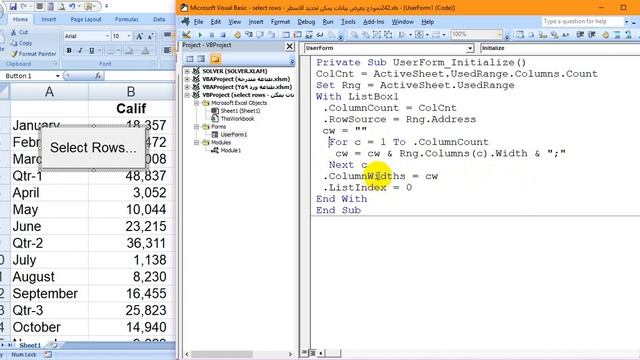Click Full Module View button at bottom of code window
The height and width of the screenshot is (360, 640).
(312, 353)
